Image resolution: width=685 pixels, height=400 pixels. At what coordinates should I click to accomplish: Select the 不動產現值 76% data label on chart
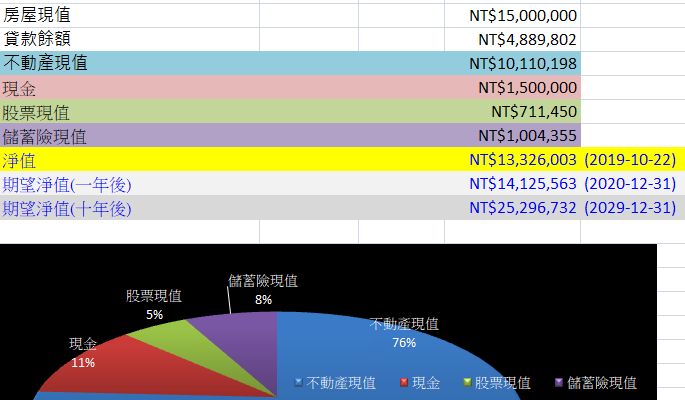(x=404, y=333)
